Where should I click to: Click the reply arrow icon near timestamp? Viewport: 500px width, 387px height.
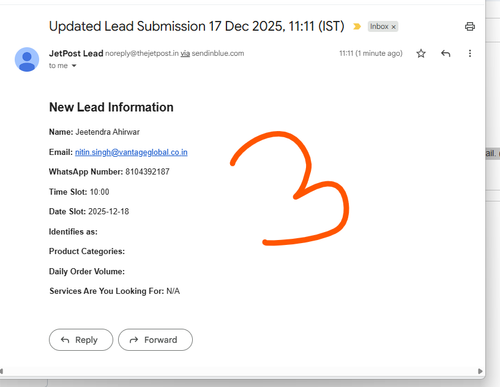(x=446, y=53)
